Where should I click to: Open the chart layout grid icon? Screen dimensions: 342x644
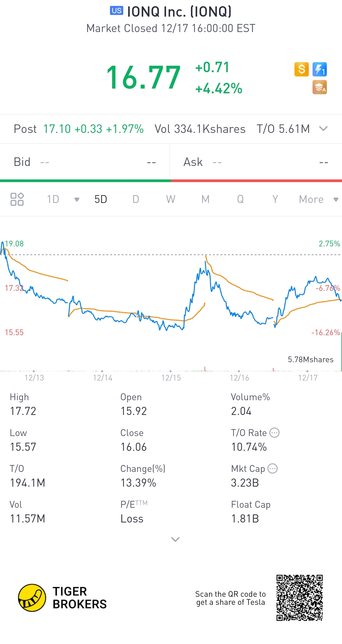point(17,199)
